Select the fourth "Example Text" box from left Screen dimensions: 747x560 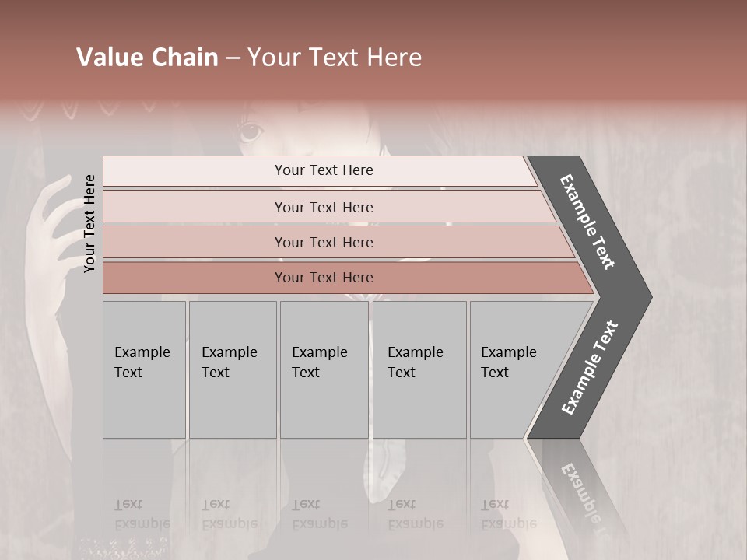tap(419, 369)
